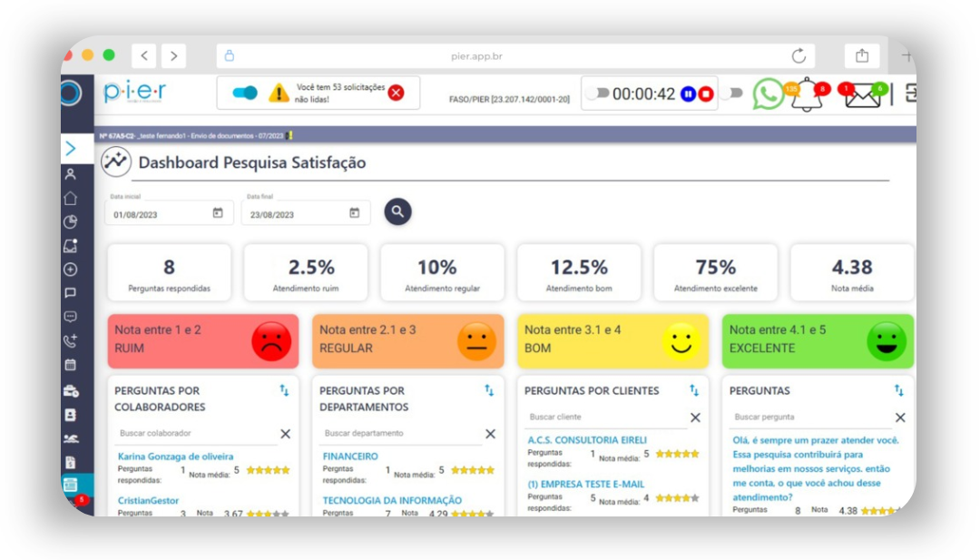
Task: Select the Atendimento excelente 75% card
Action: pyautogui.click(x=716, y=272)
